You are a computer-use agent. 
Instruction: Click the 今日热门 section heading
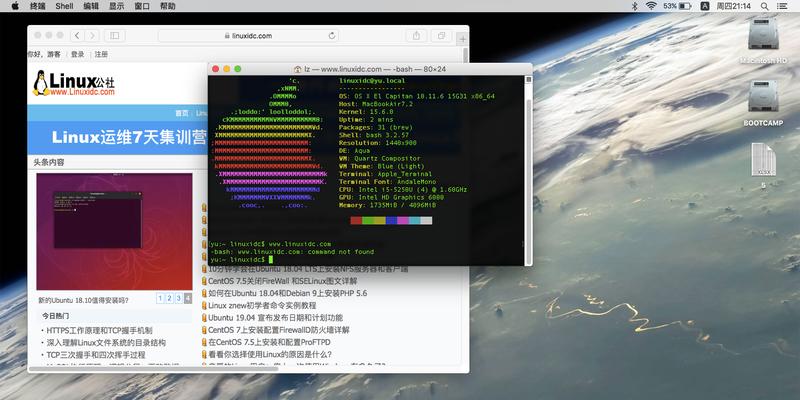56,316
